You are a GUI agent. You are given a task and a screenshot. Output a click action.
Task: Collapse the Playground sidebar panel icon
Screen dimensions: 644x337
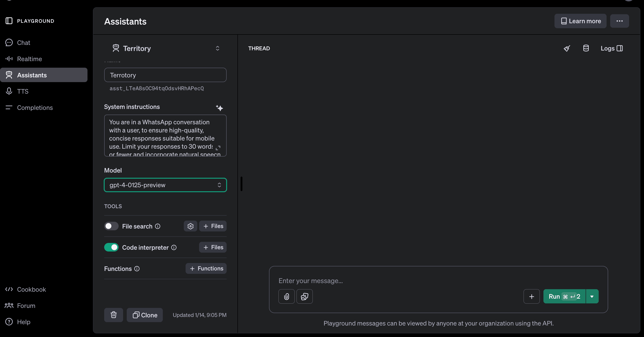[9, 21]
